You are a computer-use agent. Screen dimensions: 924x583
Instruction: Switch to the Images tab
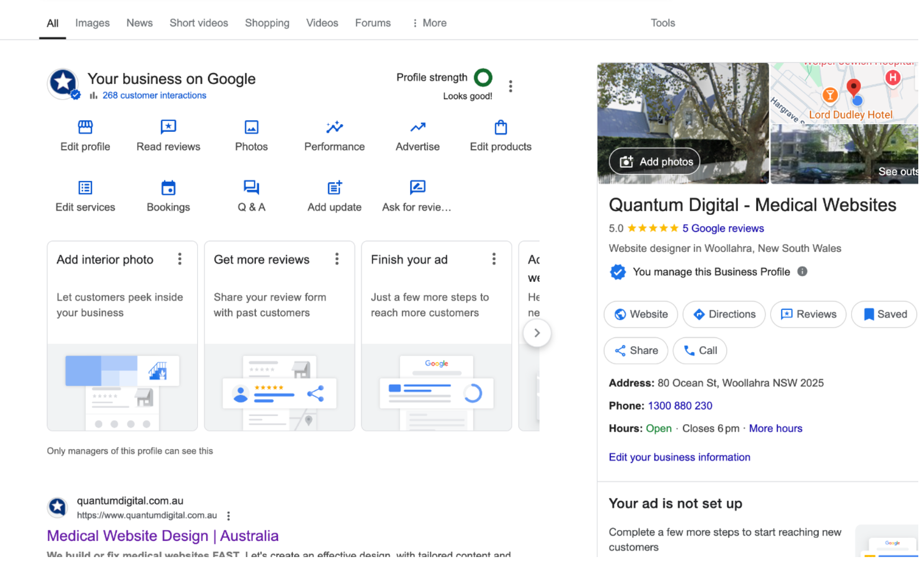click(92, 23)
